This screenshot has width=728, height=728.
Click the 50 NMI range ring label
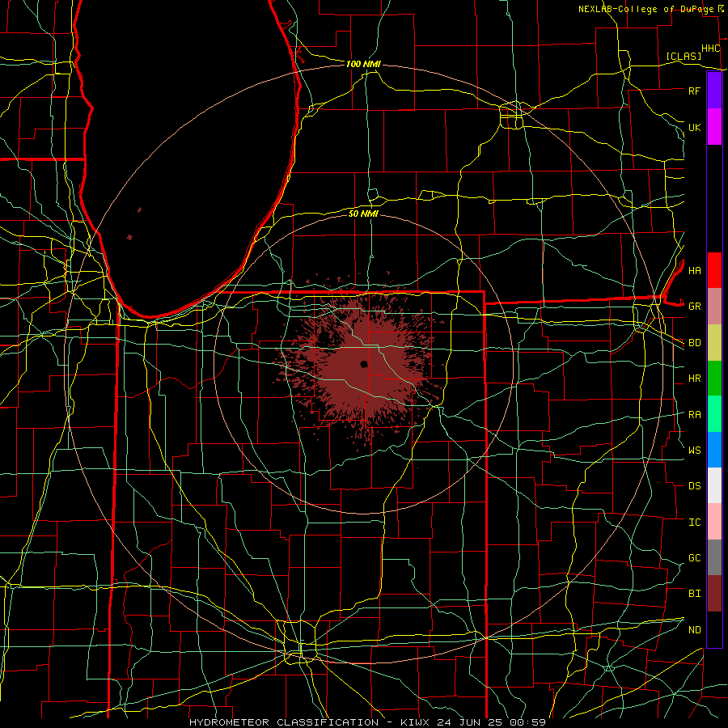(363, 214)
